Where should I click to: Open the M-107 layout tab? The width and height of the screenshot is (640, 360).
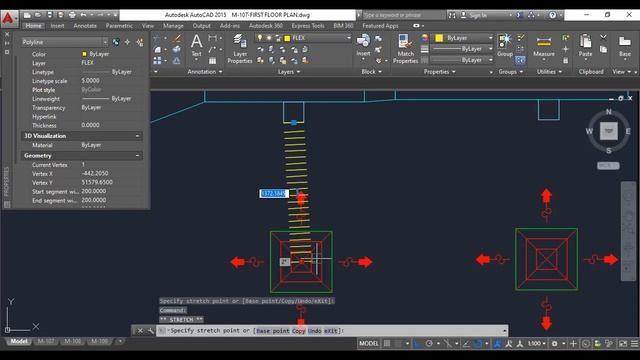46,341
